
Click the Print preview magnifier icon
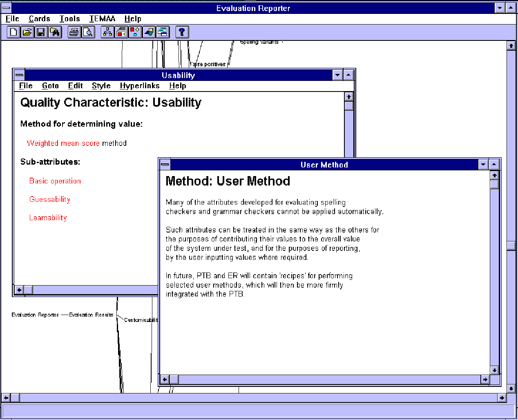pyautogui.click(x=88, y=32)
